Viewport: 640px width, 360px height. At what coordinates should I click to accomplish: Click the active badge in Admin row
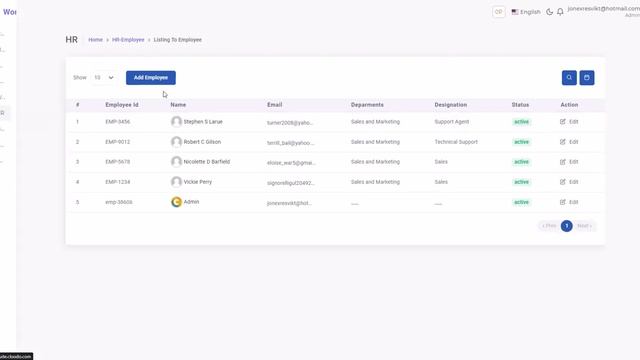[x=521, y=202]
